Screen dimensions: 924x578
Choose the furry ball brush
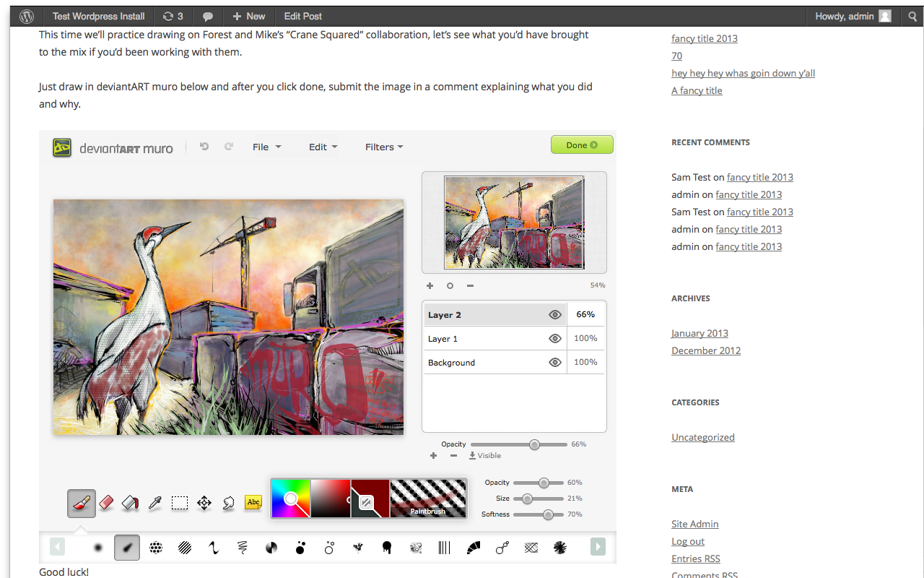point(559,548)
